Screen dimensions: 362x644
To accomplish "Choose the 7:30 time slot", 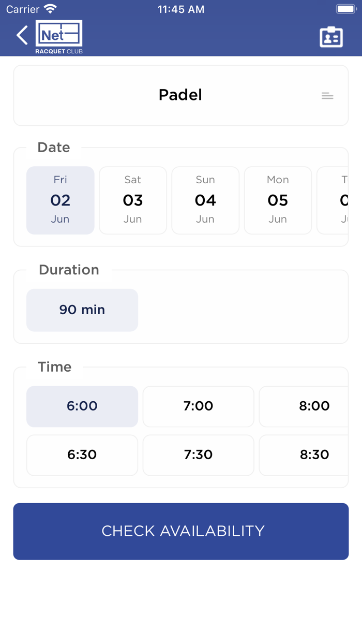I will pyautogui.click(x=198, y=455).
